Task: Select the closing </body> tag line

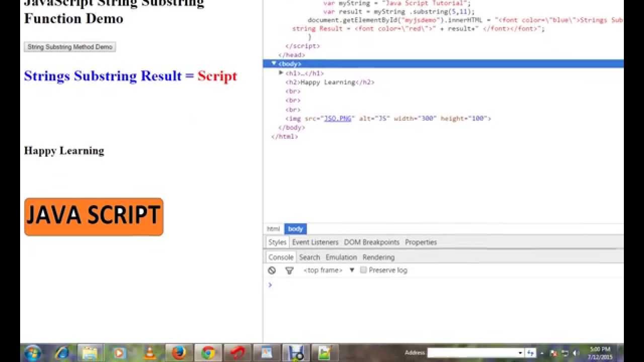Action: point(291,127)
